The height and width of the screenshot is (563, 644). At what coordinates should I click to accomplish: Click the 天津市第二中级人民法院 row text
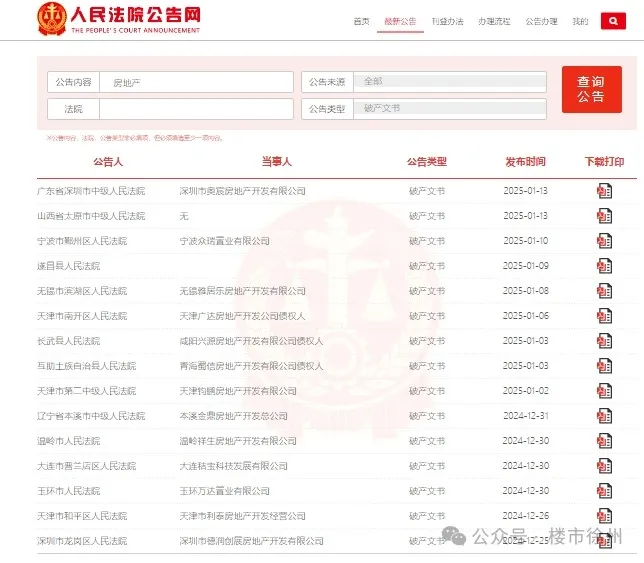86,391
